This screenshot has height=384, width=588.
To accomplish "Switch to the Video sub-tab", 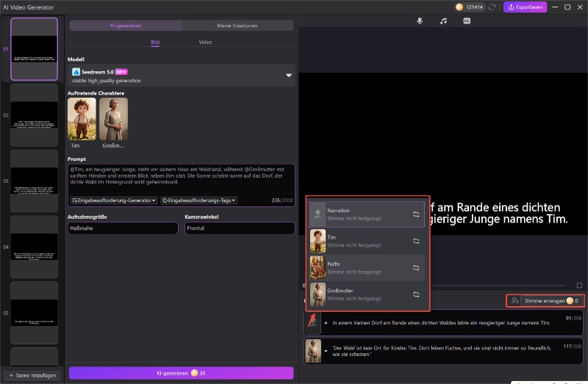I will pyautogui.click(x=206, y=43).
